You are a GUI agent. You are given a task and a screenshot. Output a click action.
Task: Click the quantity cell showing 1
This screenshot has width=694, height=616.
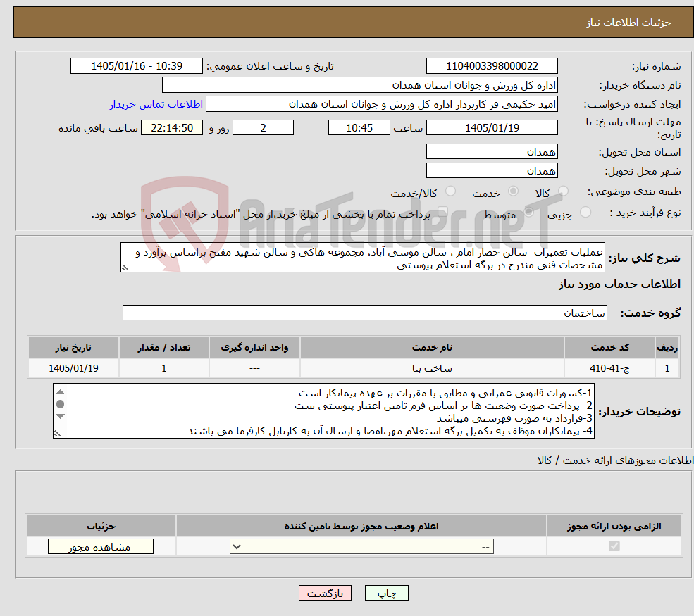click(x=163, y=368)
